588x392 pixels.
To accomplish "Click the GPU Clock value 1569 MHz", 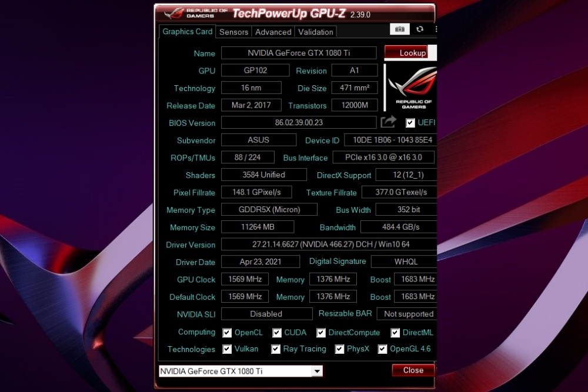I will [245, 279].
